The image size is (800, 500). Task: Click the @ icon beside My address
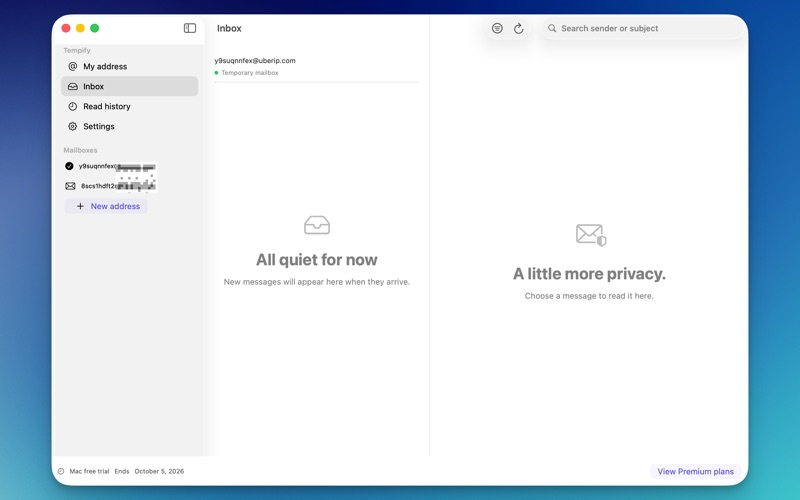pos(73,66)
